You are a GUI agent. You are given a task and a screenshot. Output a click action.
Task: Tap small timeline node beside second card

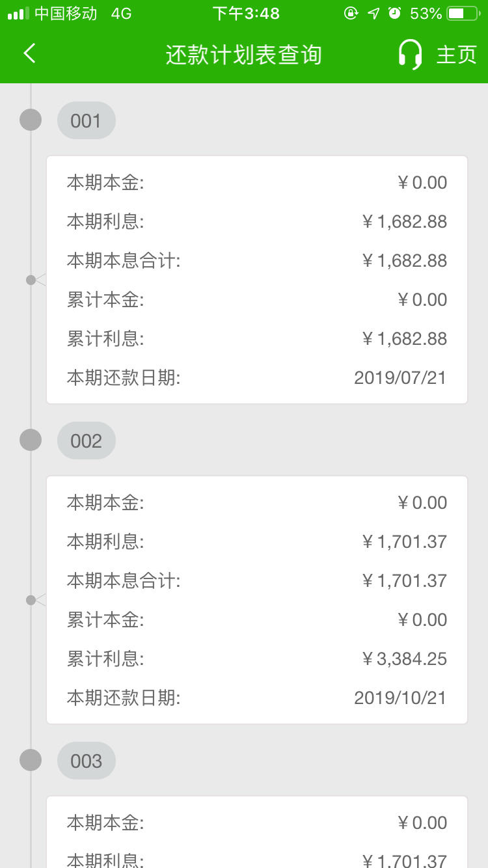[31, 600]
